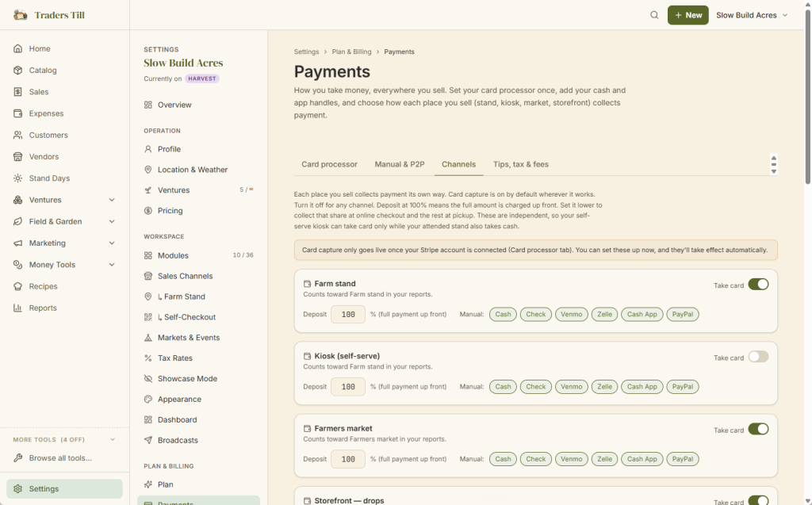812x505 pixels.
Task: Click the Reports bar chart icon
Action: [17, 308]
